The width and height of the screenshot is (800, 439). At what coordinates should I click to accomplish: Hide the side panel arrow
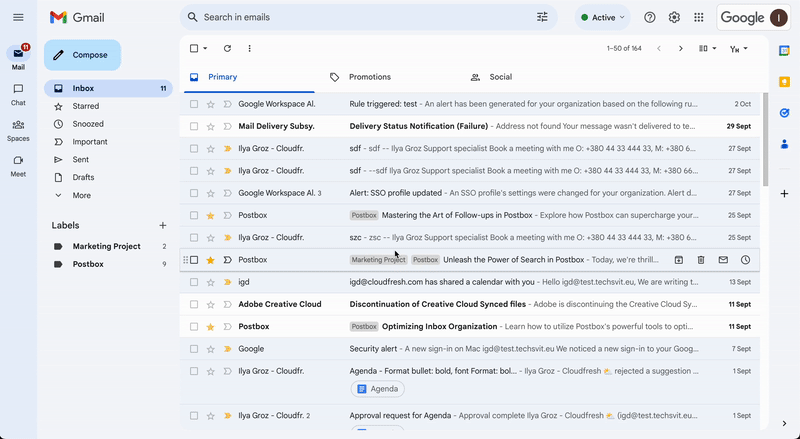[x=784, y=423]
